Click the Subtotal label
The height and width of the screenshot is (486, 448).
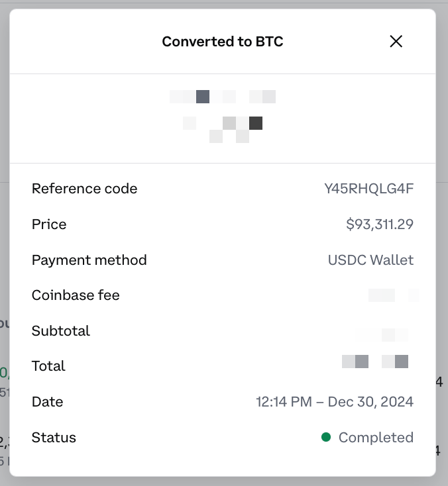click(60, 330)
